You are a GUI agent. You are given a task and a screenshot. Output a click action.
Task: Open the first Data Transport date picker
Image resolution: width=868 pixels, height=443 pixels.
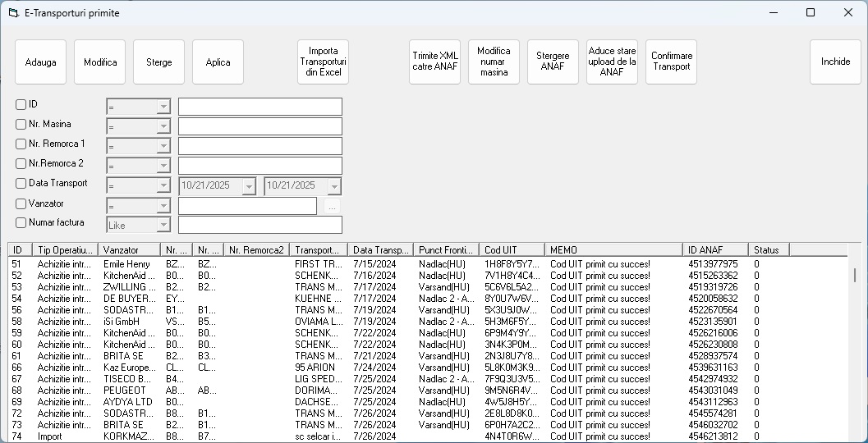pyautogui.click(x=249, y=186)
